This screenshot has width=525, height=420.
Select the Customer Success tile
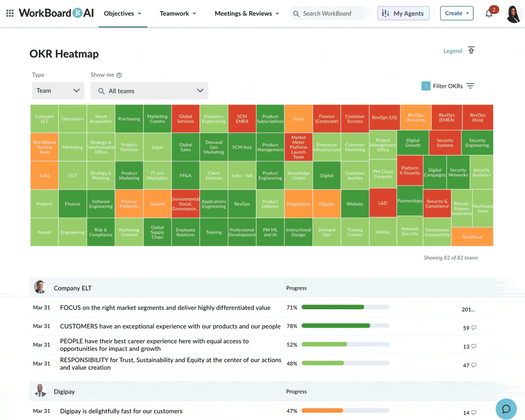[x=355, y=119]
